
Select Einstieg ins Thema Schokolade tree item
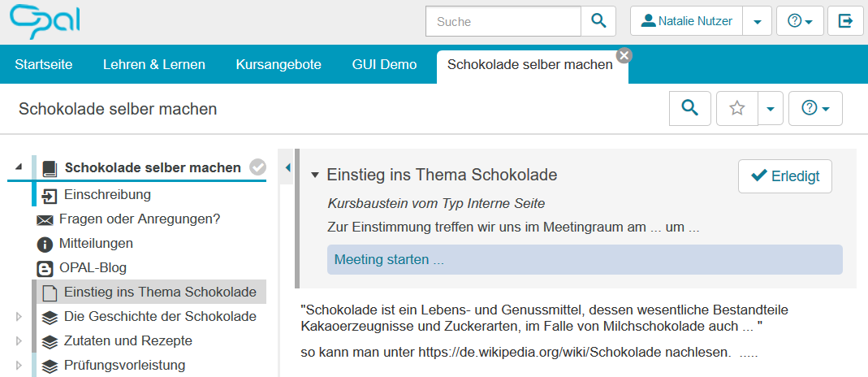coord(160,292)
